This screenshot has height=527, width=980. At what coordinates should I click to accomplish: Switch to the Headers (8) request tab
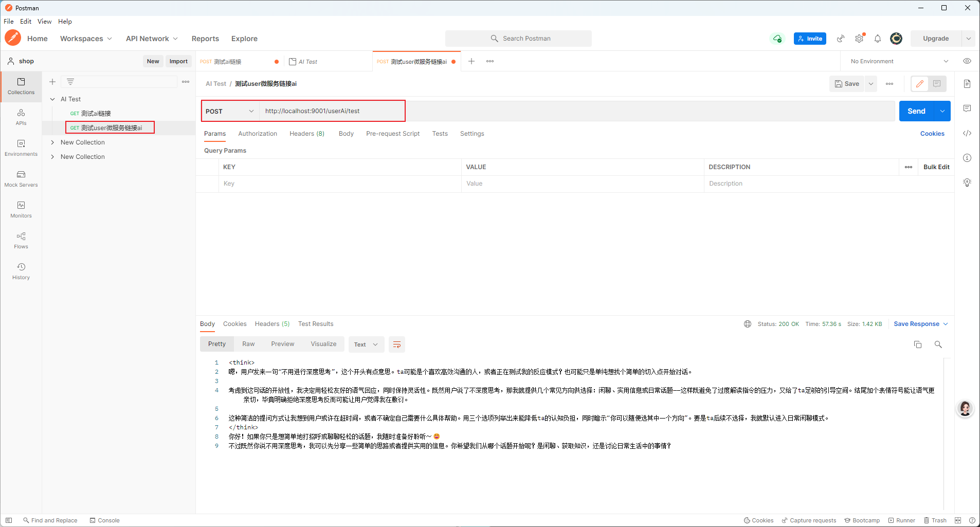307,134
